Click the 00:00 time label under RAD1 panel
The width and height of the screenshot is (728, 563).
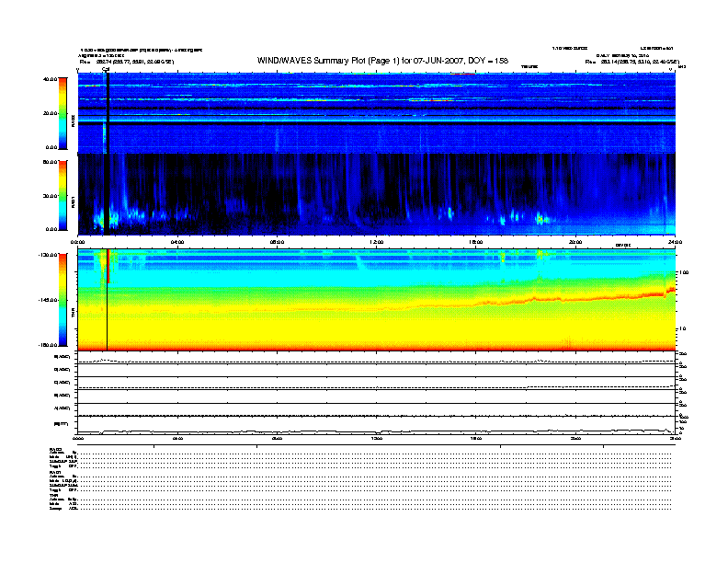77,242
